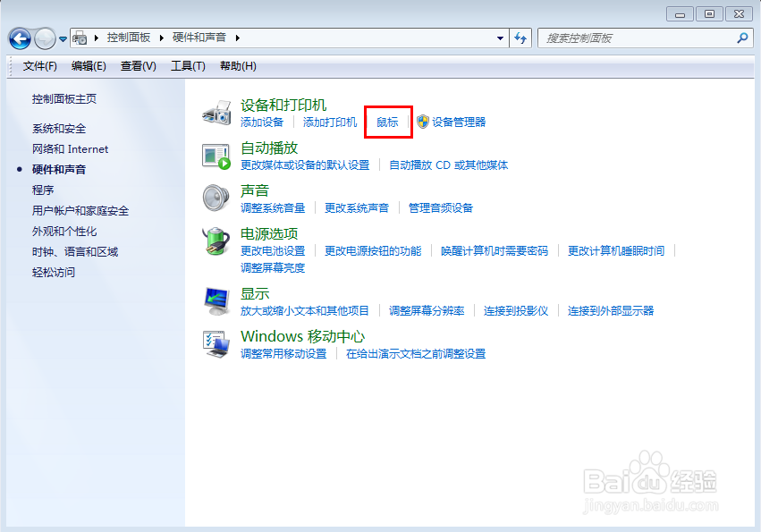Click the Windows 移动中心 laptop icon
The height and width of the screenshot is (532, 761).
point(216,344)
